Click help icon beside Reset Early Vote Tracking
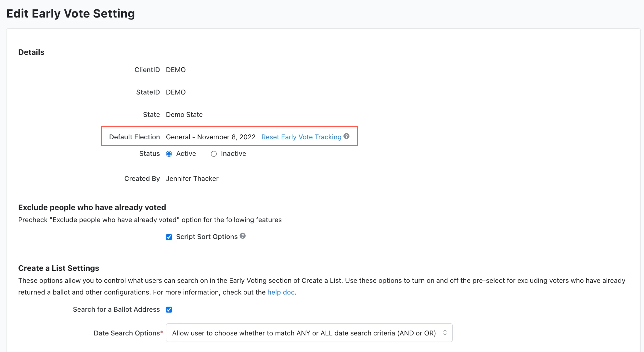This screenshot has height=352, width=644. click(346, 136)
